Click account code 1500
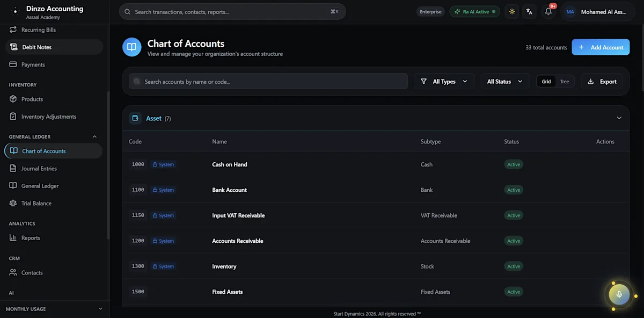 (x=138, y=292)
